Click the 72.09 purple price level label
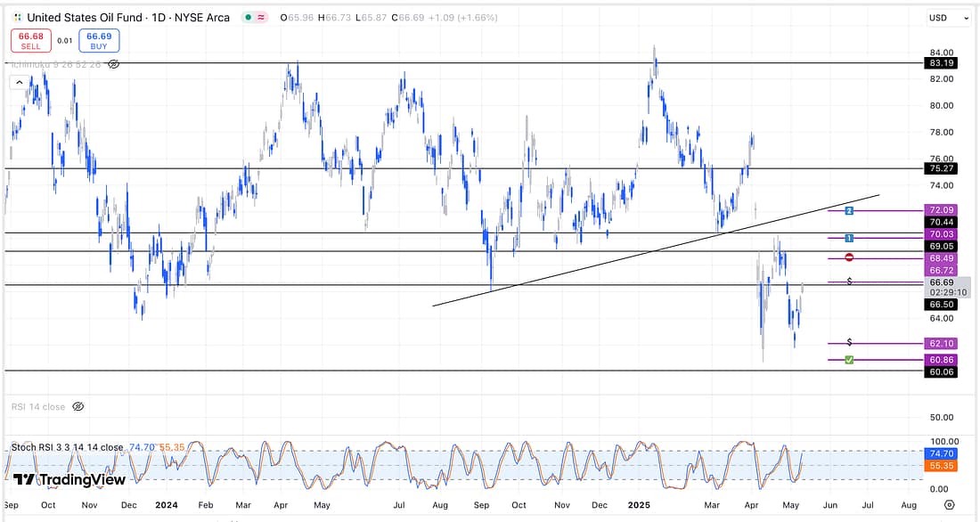This screenshot has height=522, width=980. (941, 211)
